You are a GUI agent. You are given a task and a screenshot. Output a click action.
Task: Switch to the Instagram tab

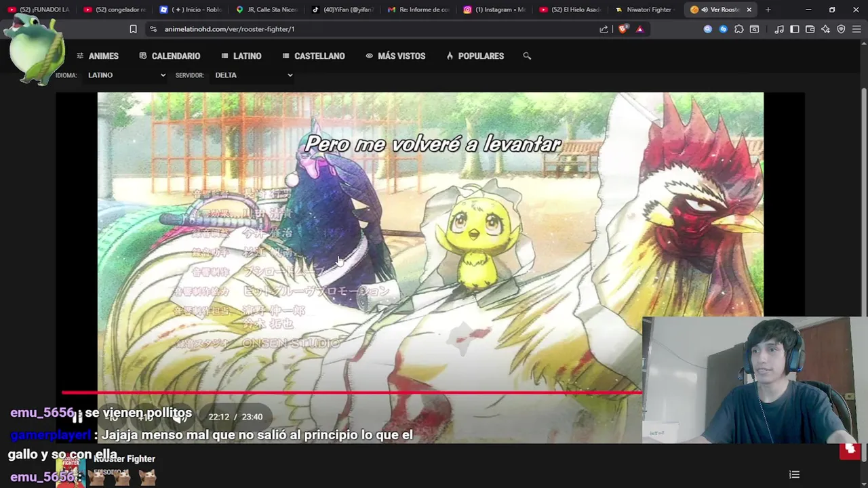[x=495, y=9]
